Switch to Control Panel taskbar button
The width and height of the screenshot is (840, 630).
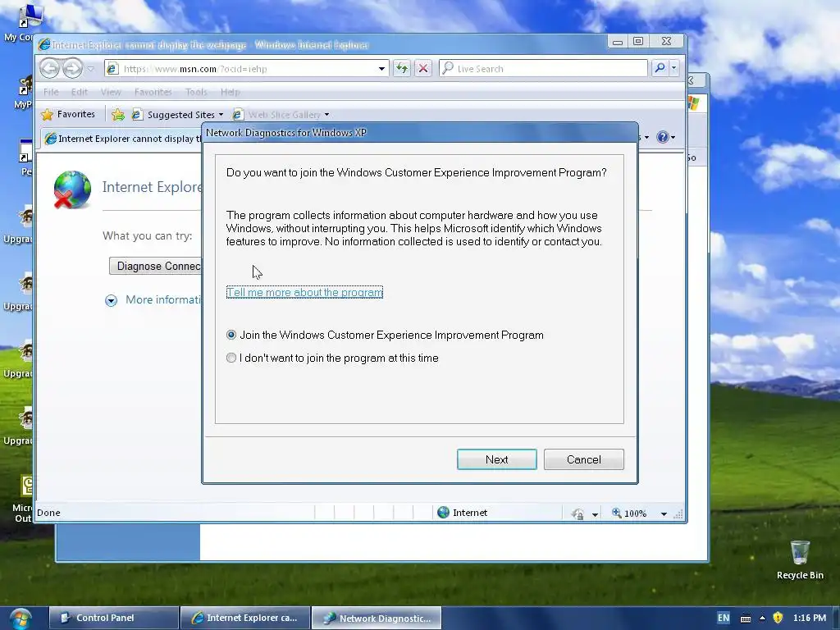tap(113, 618)
